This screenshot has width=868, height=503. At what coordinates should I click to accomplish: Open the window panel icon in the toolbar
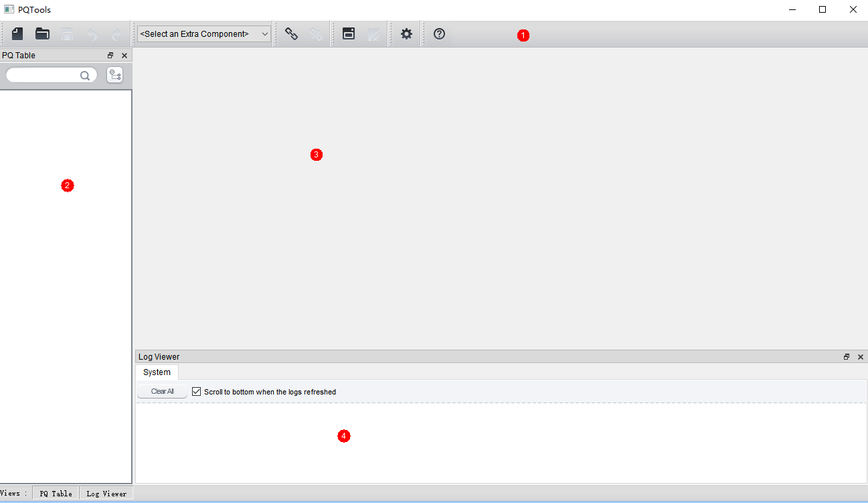(x=349, y=33)
